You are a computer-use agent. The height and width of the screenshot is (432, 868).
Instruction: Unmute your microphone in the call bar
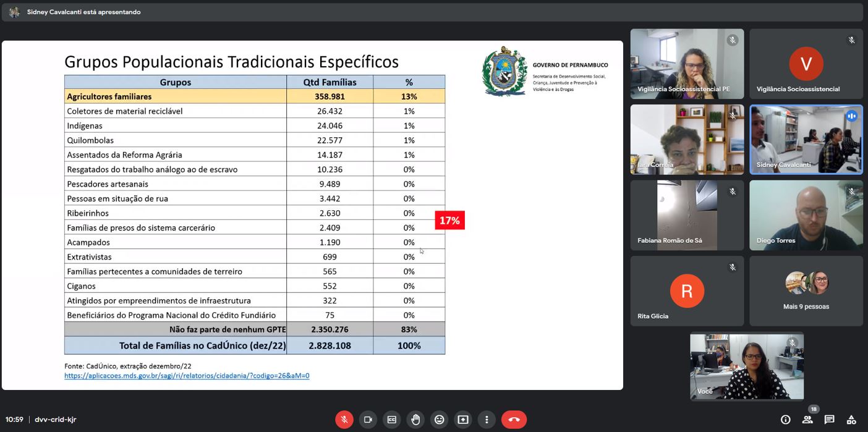click(344, 420)
